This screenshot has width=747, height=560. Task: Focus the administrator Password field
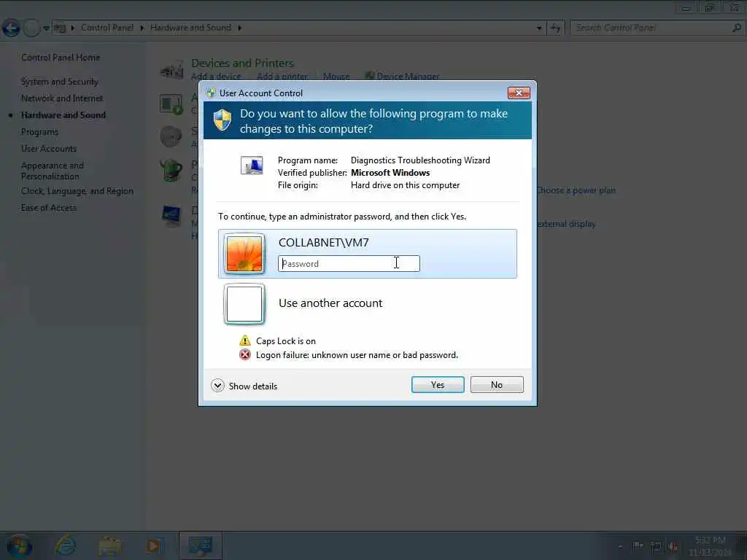click(349, 264)
